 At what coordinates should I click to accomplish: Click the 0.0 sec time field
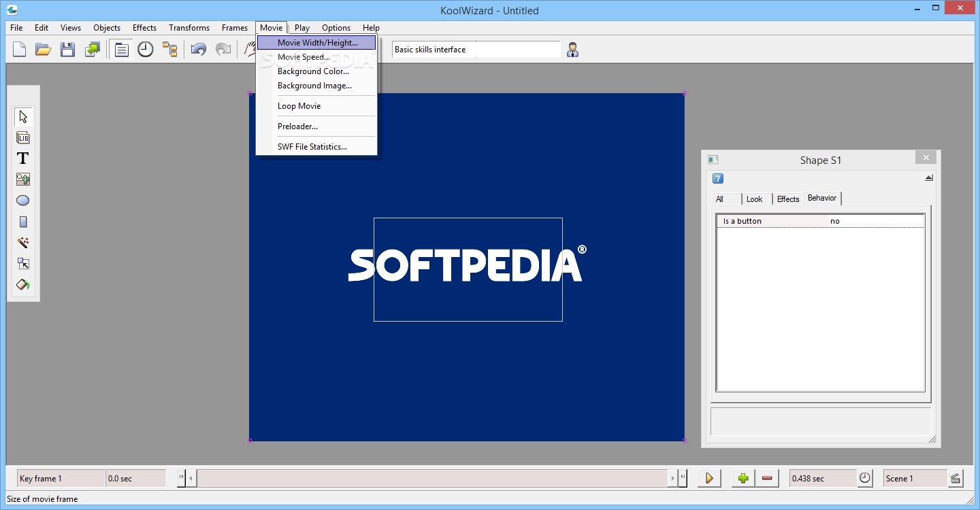click(x=136, y=478)
